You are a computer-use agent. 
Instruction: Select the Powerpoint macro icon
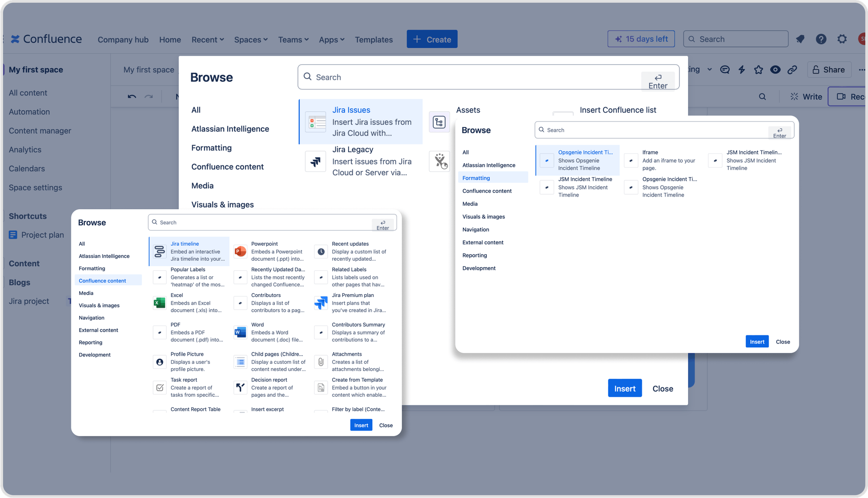click(240, 251)
